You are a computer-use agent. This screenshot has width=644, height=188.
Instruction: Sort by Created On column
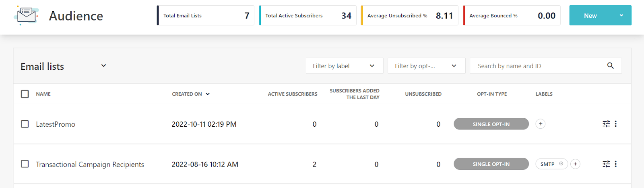[191, 94]
